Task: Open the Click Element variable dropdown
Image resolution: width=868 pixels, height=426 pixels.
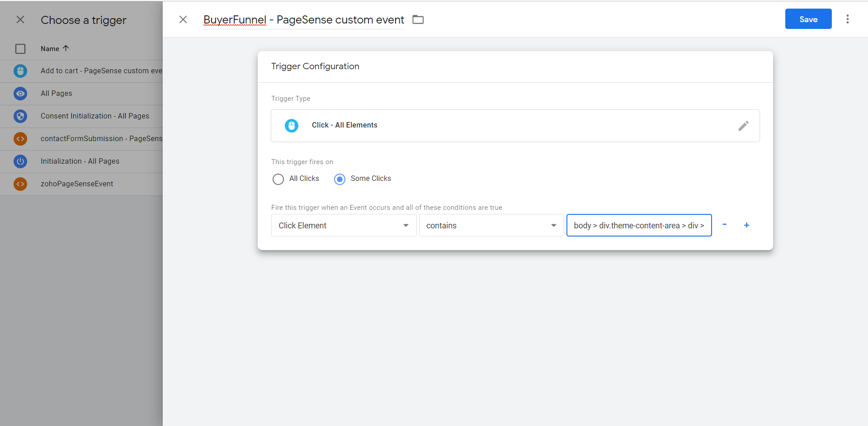Action: tap(344, 225)
